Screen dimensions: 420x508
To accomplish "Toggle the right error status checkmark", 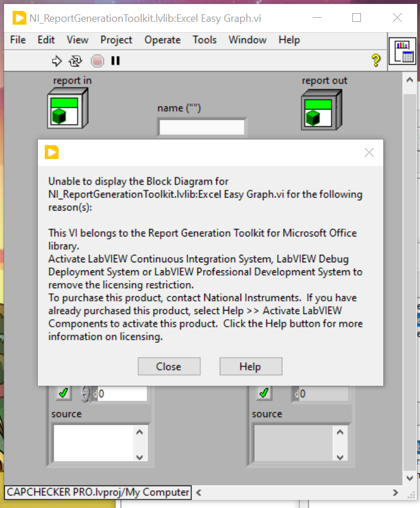I will (265, 393).
